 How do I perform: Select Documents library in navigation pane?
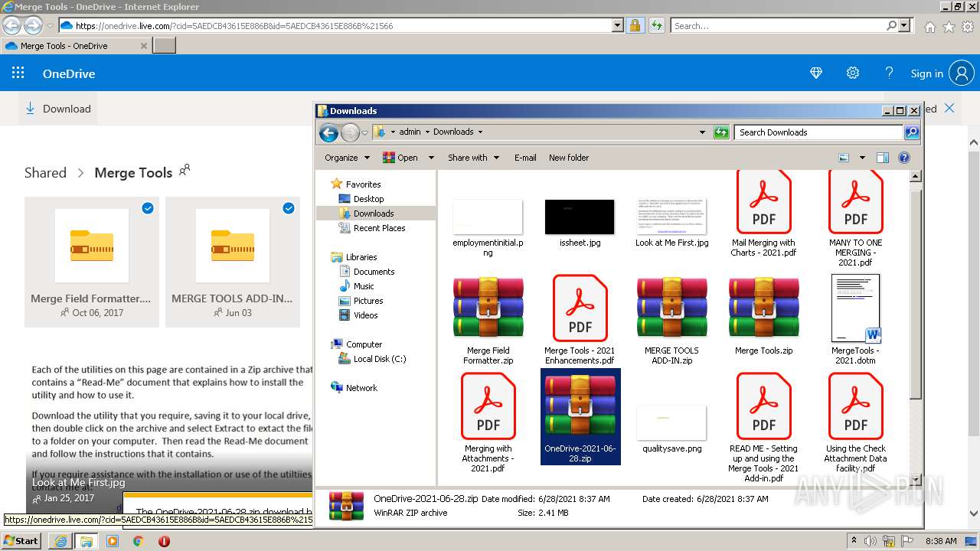[x=374, y=272]
